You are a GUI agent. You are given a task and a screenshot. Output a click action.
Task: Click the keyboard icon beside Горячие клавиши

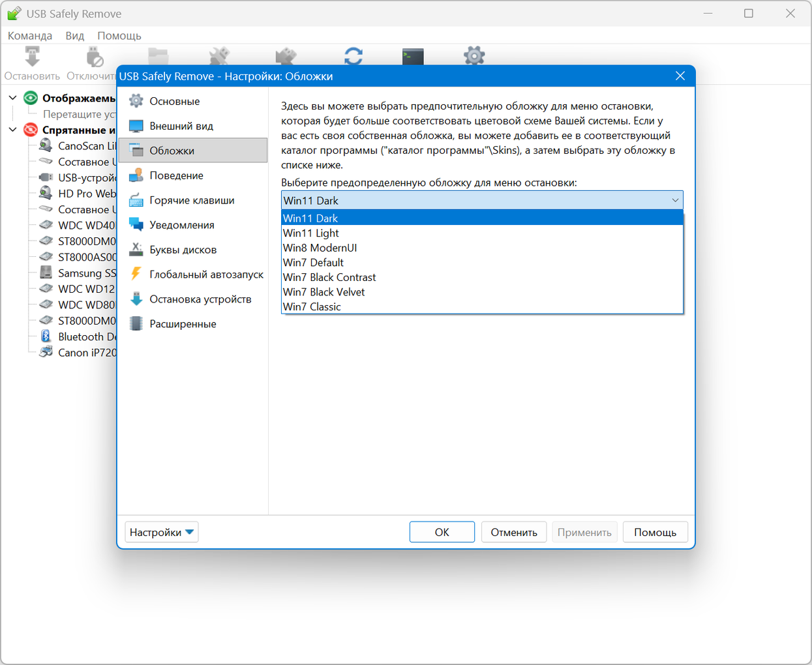136,200
